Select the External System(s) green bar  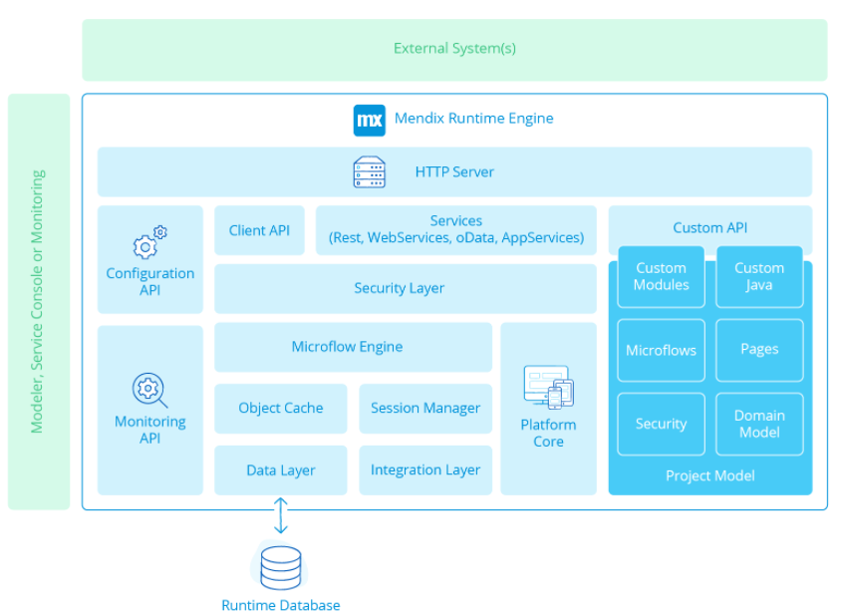click(x=454, y=49)
